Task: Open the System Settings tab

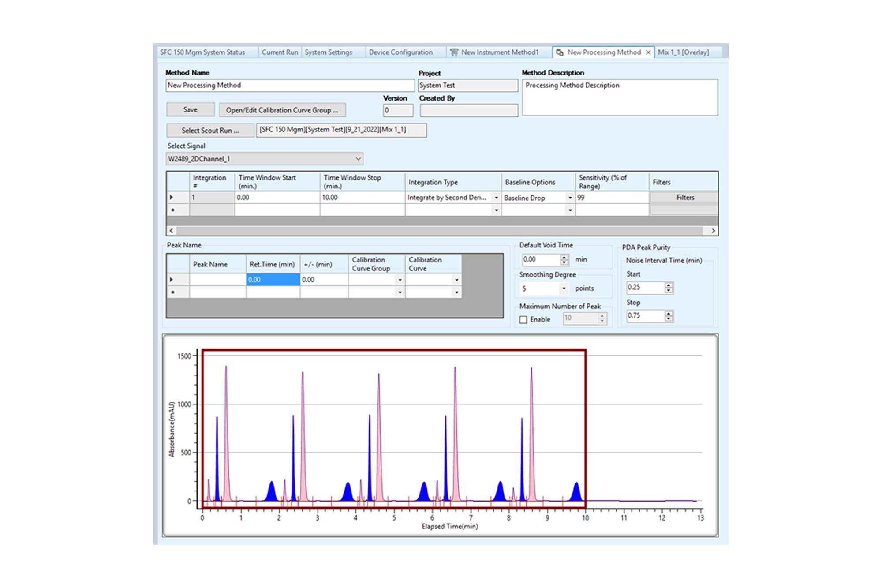Action: point(329,52)
